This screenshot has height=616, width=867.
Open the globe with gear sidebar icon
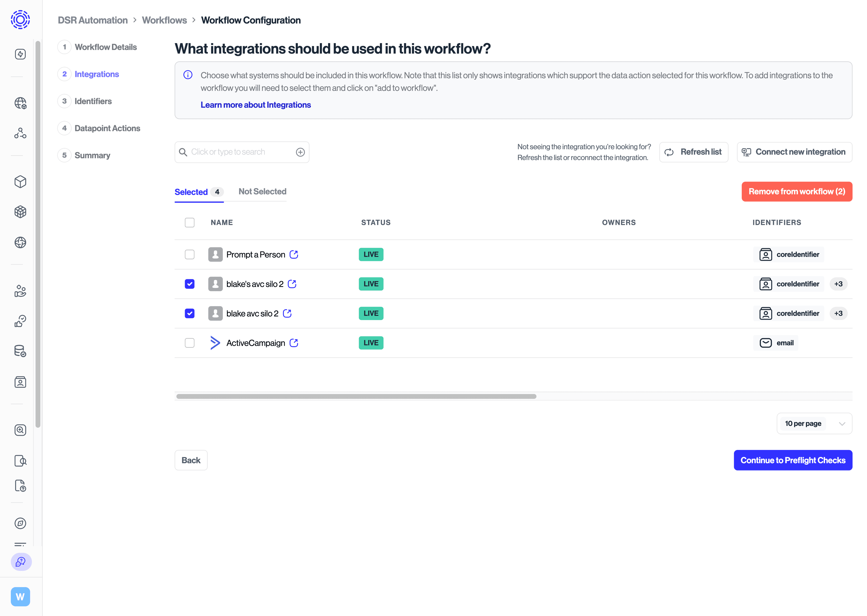click(x=20, y=103)
